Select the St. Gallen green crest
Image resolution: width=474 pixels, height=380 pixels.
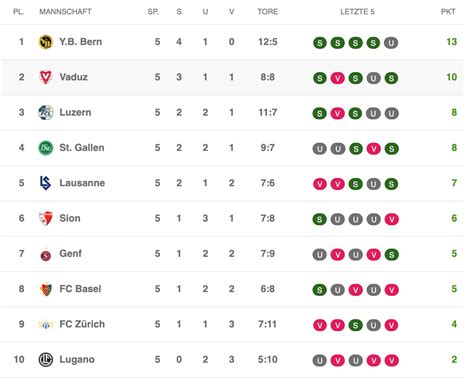tap(45, 148)
